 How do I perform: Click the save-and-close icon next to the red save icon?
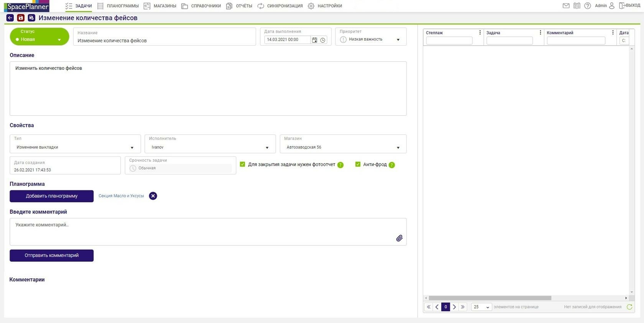tap(31, 18)
